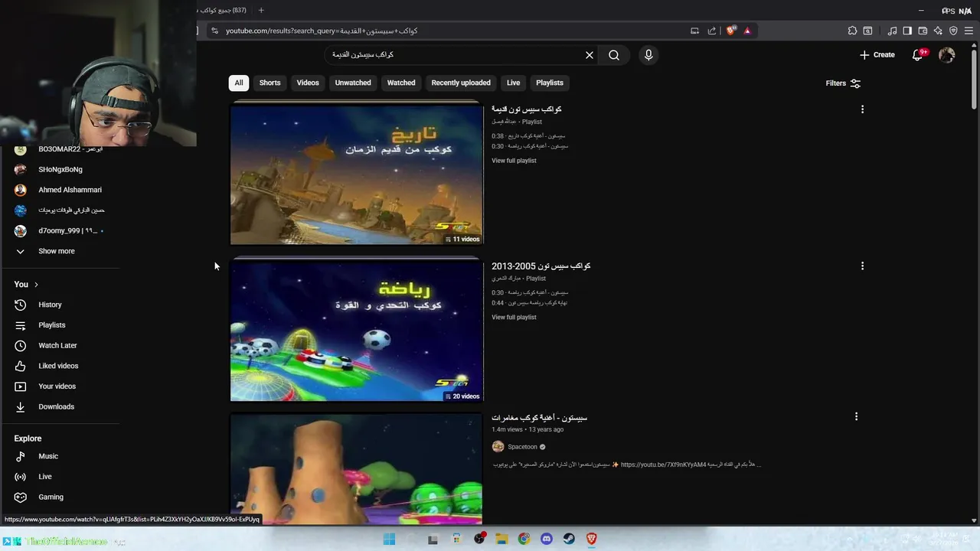Open the 11 videos playlist thumbnail
This screenshot has width=980, height=551.
pyautogui.click(x=357, y=174)
